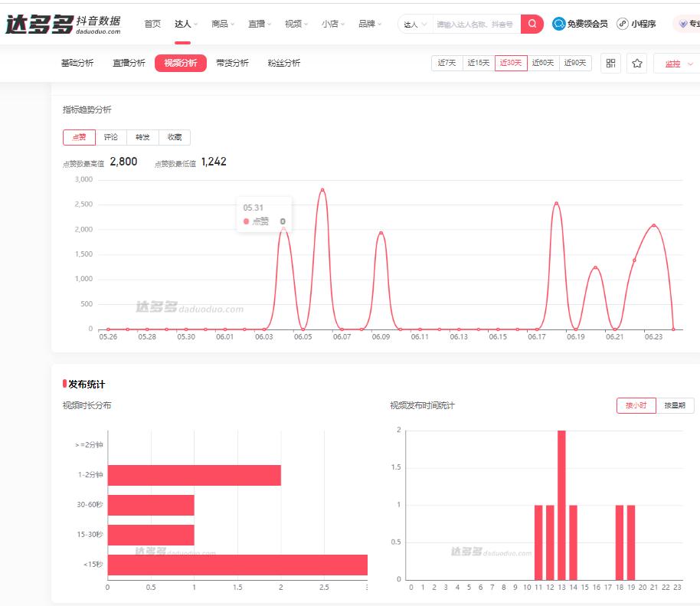700x606 pixels.
Task: Click the 小程序 mini-program icon
Action: point(622,24)
